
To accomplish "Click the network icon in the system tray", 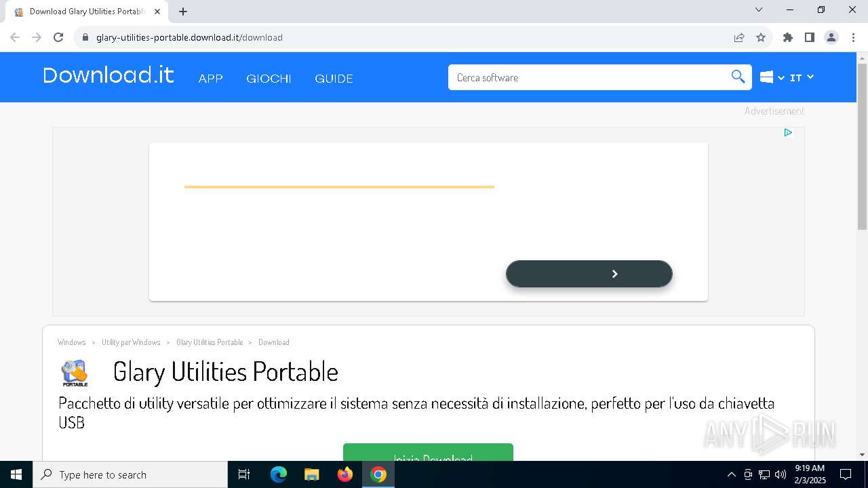I will pyautogui.click(x=764, y=474).
